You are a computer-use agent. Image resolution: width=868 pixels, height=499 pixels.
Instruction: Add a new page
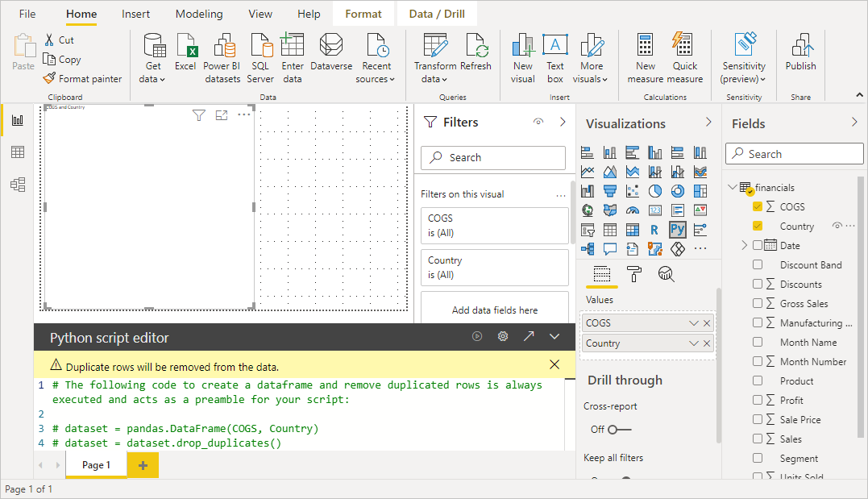(x=143, y=465)
